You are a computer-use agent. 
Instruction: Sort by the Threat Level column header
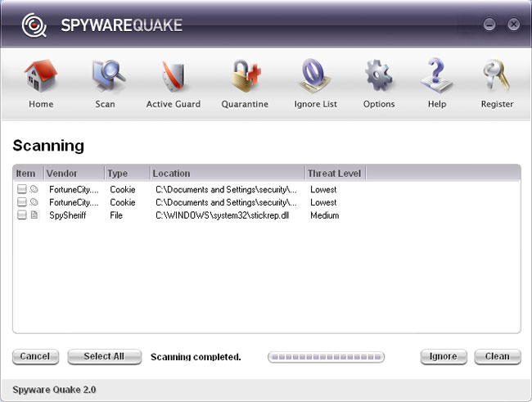[336, 173]
